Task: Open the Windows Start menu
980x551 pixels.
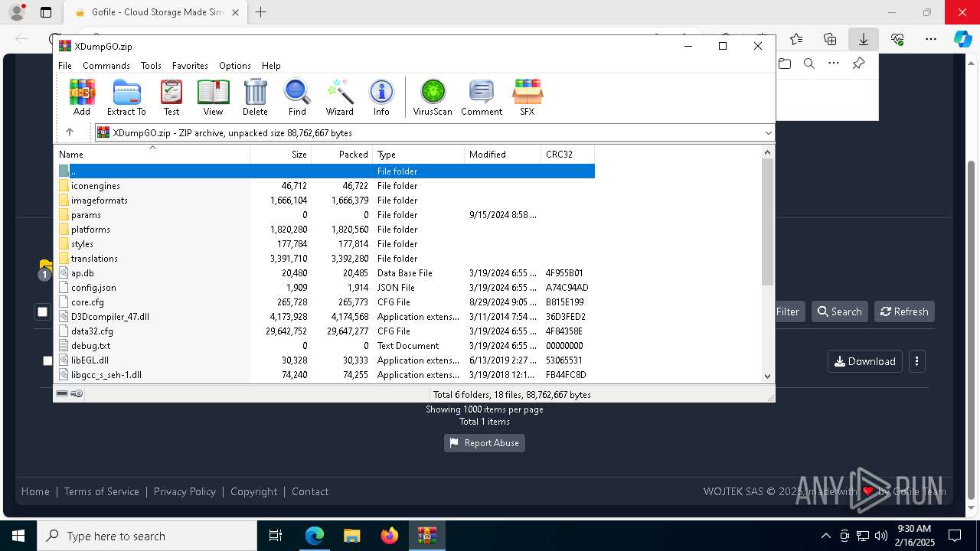Action: 18,536
